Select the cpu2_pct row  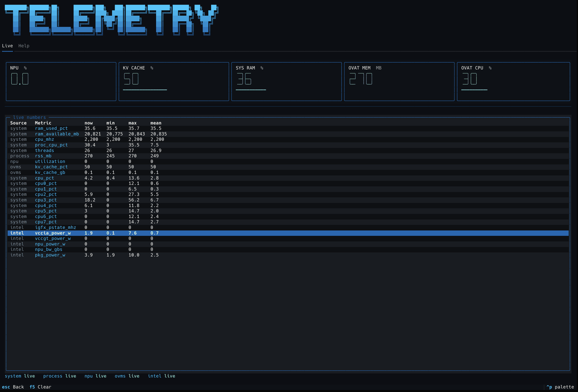pos(288,195)
